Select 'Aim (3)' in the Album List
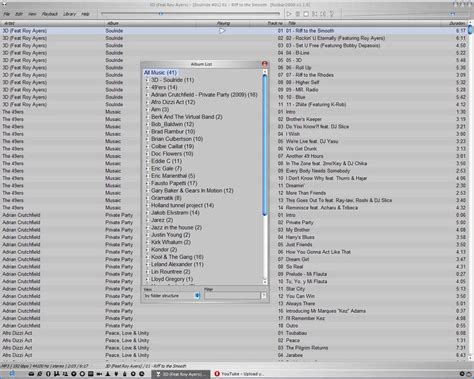Screen dimensions: 474x379 click(160, 110)
